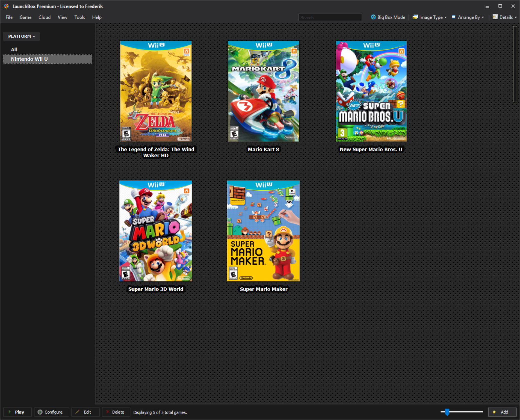This screenshot has width=520, height=420.
Task: Open the Help menu
Action: 97,17
